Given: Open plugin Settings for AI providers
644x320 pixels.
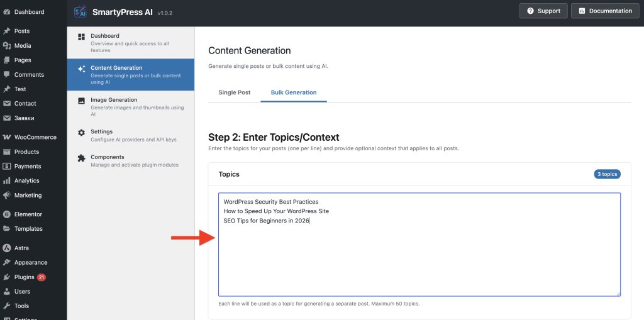Looking at the screenshot, I should pyautogui.click(x=131, y=136).
